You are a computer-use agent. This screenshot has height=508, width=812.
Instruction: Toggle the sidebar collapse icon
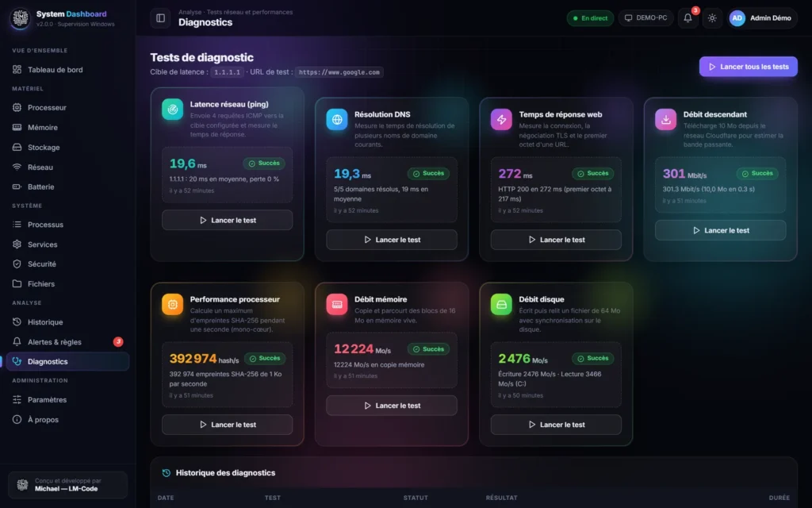(160, 18)
